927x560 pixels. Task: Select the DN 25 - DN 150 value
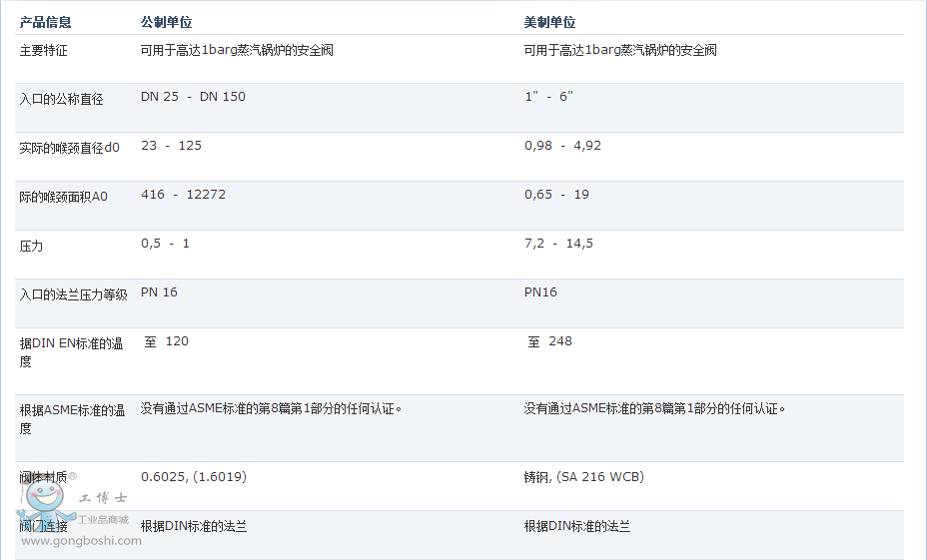(193, 97)
